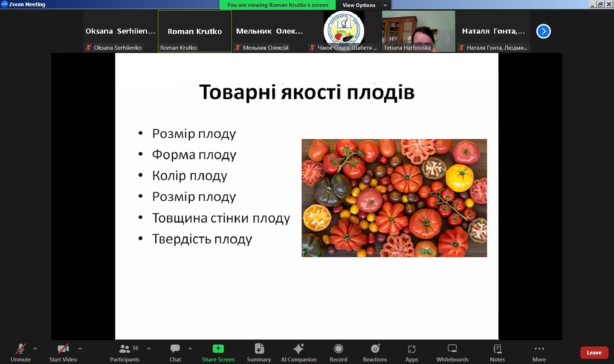Click the participant count 16

click(x=135, y=348)
